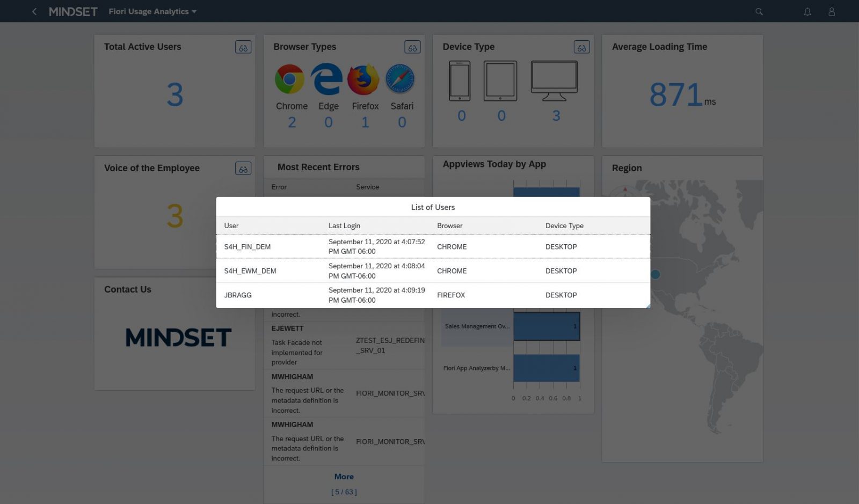Click the desktop monitor icon in Device Type
The width and height of the screenshot is (859, 504).
(555, 82)
